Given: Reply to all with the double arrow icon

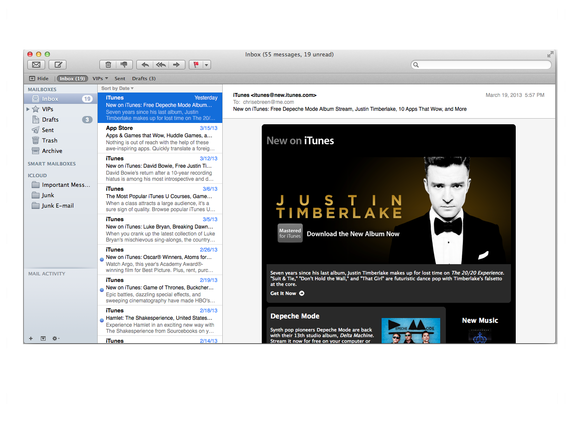Looking at the screenshot, I should 161,65.
